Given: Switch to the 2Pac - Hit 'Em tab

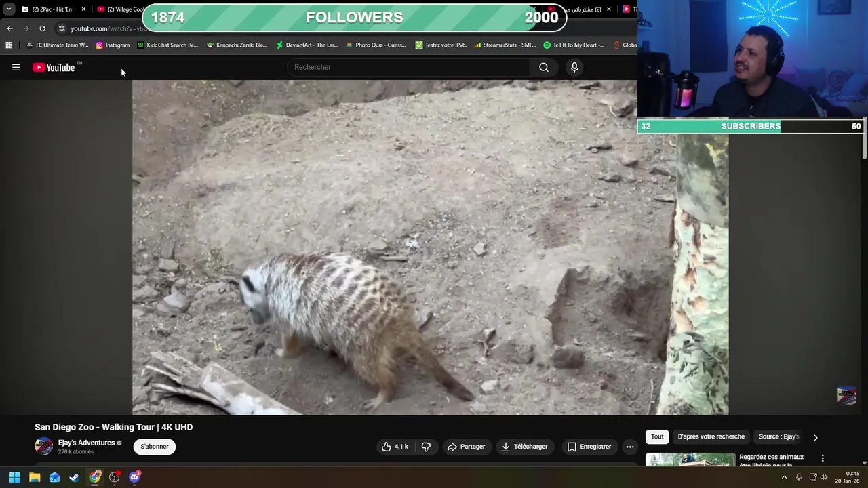Looking at the screenshot, I should [x=52, y=9].
